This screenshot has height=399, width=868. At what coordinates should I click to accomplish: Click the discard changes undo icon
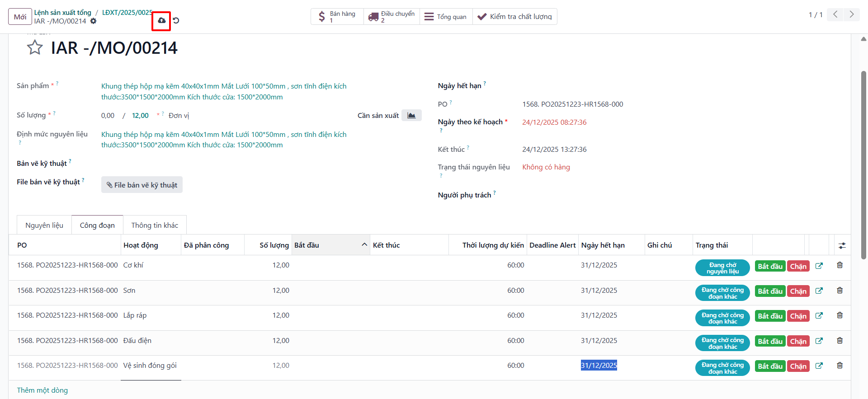tap(176, 21)
